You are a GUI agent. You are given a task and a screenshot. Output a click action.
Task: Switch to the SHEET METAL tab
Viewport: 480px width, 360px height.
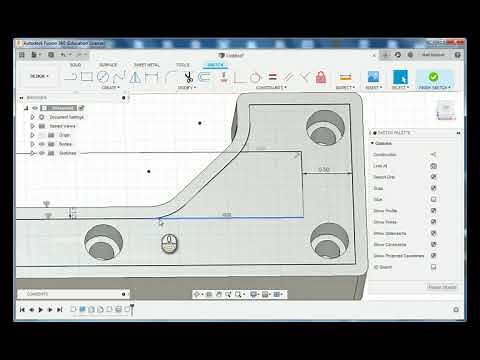147,65
